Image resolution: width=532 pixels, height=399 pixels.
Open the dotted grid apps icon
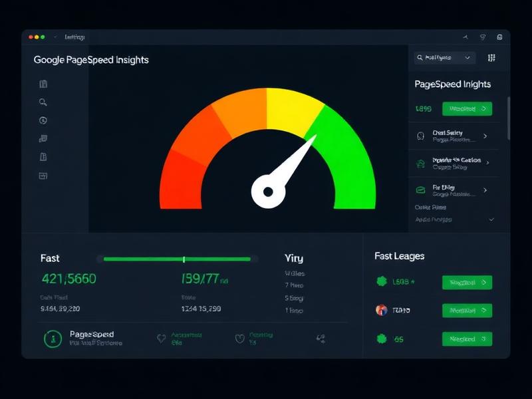(491, 58)
